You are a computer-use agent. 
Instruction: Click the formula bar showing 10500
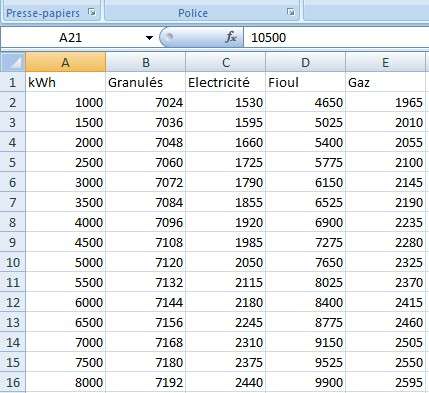(336, 37)
